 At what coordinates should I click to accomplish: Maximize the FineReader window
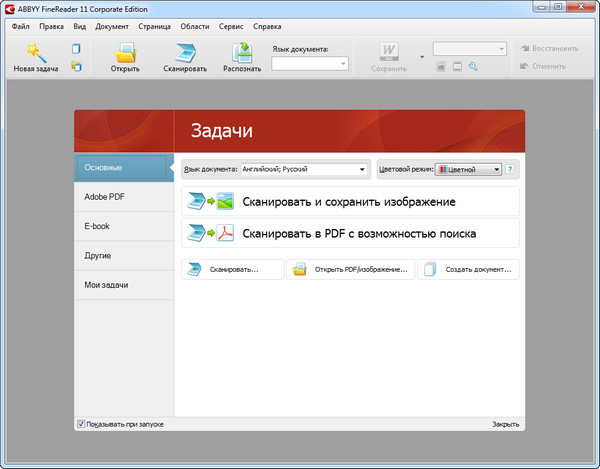point(558,7)
